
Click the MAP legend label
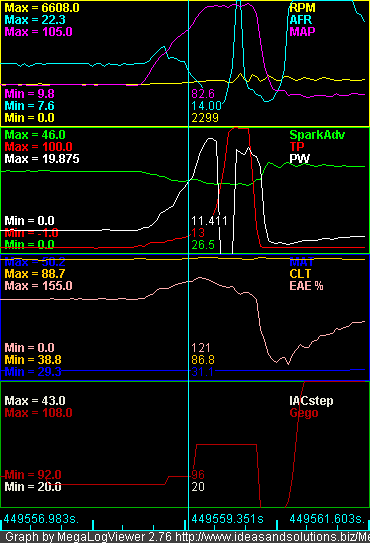(x=302, y=32)
